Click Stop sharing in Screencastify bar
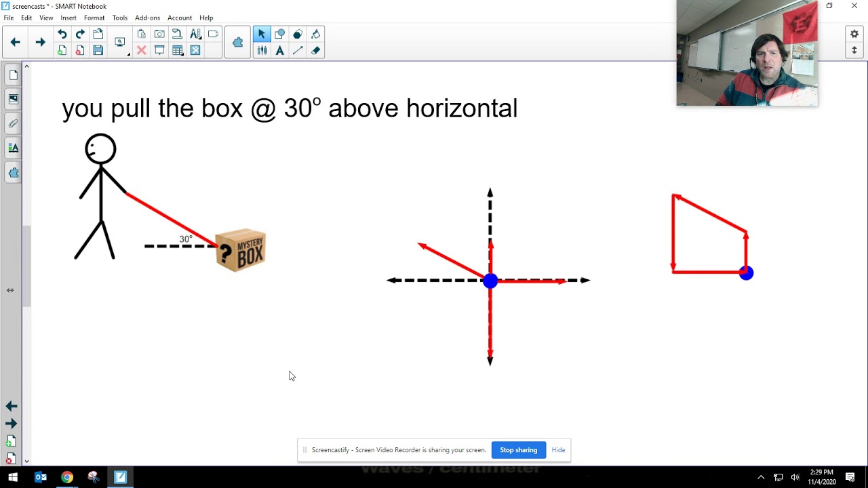868x488 pixels. tap(519, 450)
